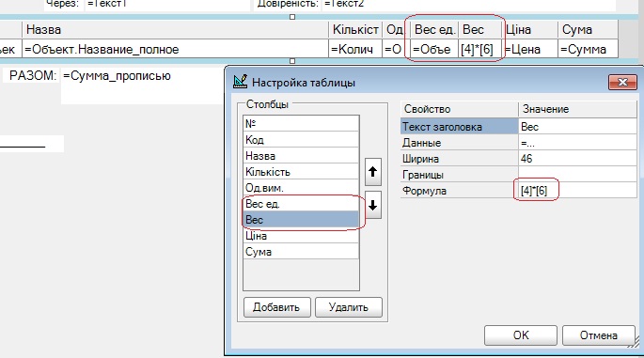Select the Назва column in list
The height and width of the screenshot is (358, 644).
301,156
